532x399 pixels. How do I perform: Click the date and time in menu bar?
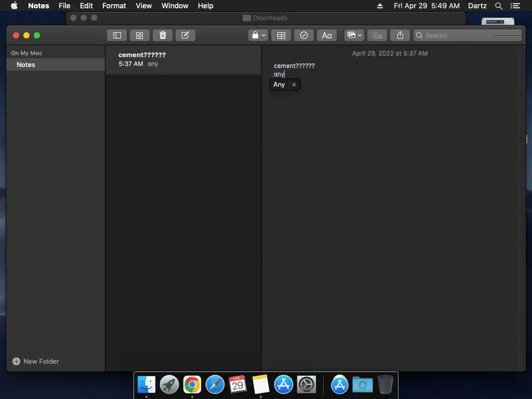[x=427, y=6]
